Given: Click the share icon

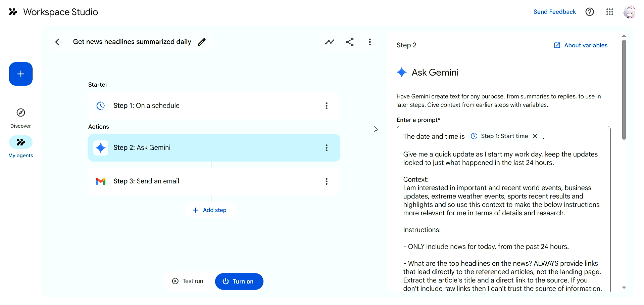Looking at the screenshot, I should 350,42.
